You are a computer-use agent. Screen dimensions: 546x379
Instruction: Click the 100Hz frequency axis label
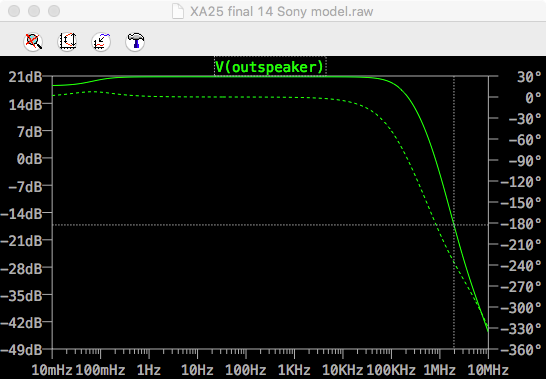[x=246, y=370]
